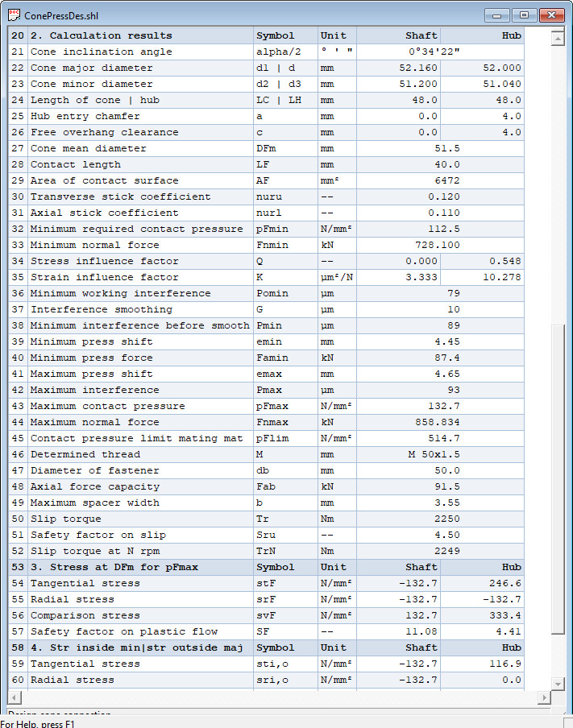Select the '3. Stress at DFm for pFmax' header

pyautogui.click(x=114, y=567)
